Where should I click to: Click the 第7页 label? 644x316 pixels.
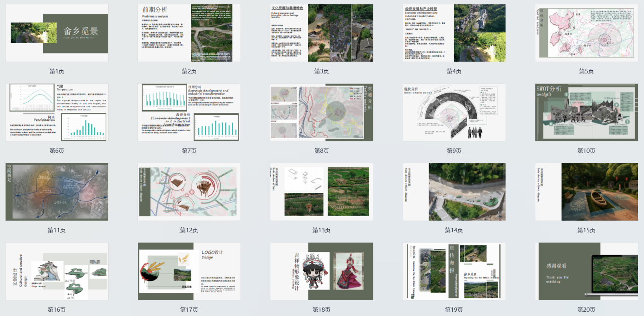tap(189, 151)
